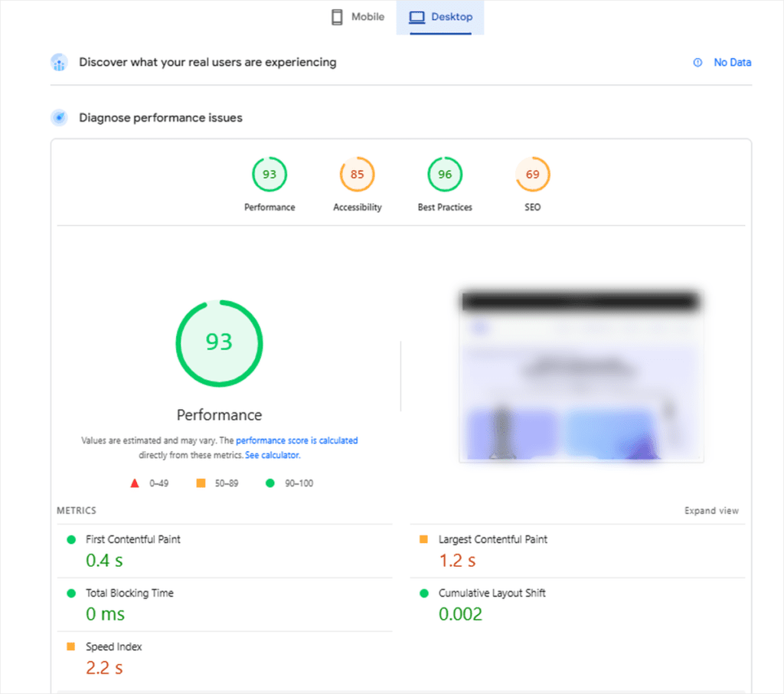
Task: Click the red triangle 0–49 legend icon
Action: click(x=135, y=483)
